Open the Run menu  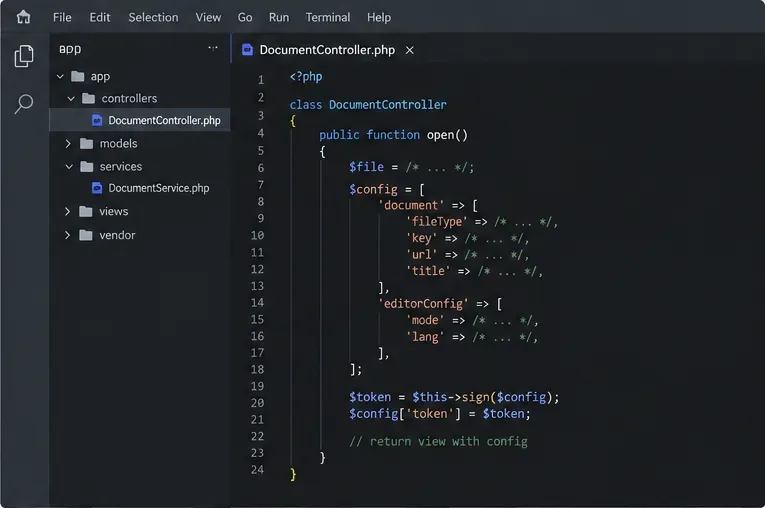tap(279, 18)
